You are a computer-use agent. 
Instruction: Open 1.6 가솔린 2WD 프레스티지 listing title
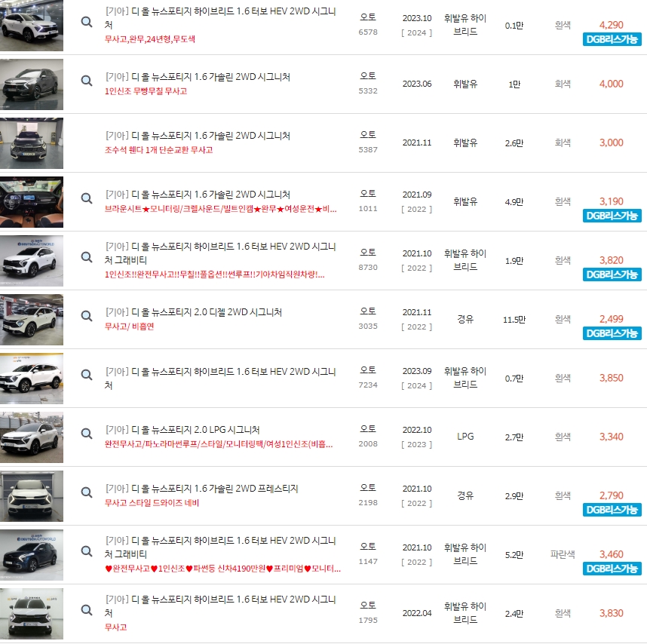pyautogui.click(x=201, y=489)
